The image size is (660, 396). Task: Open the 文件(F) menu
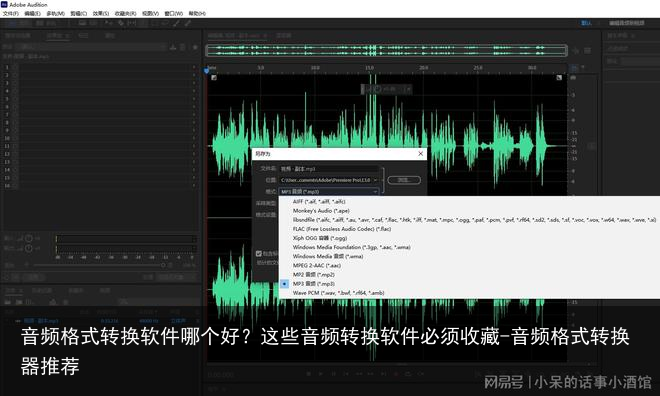pos(11,13)
